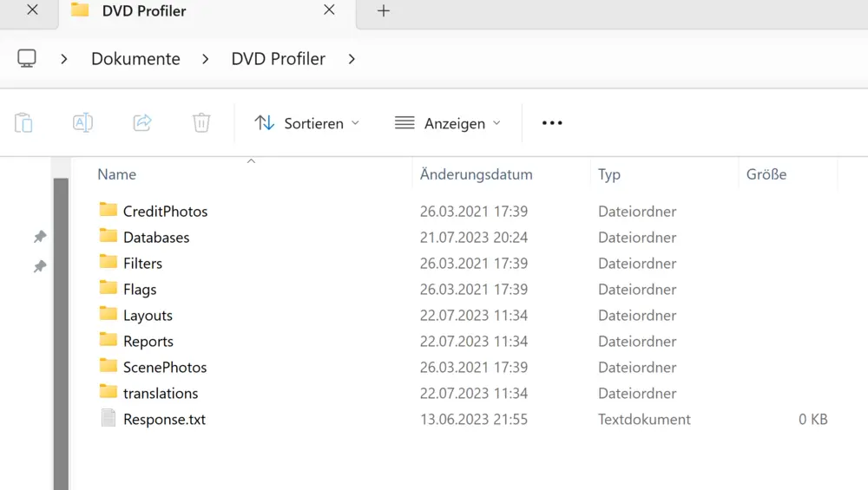Screen dimensions: 868x490
Task: Click the CreditPhotos folder icon
Action: click(x=108, y=210)
